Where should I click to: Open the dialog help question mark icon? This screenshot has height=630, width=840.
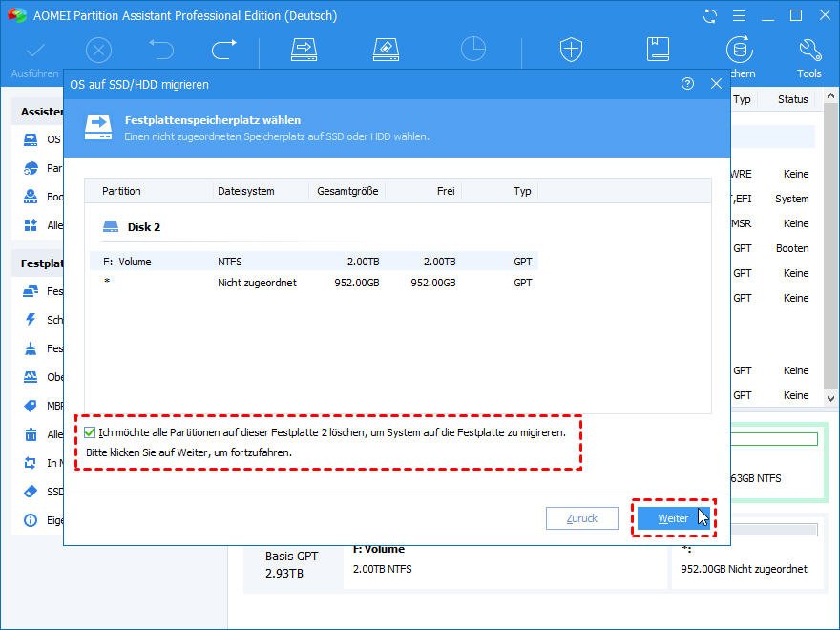point(687,84)
